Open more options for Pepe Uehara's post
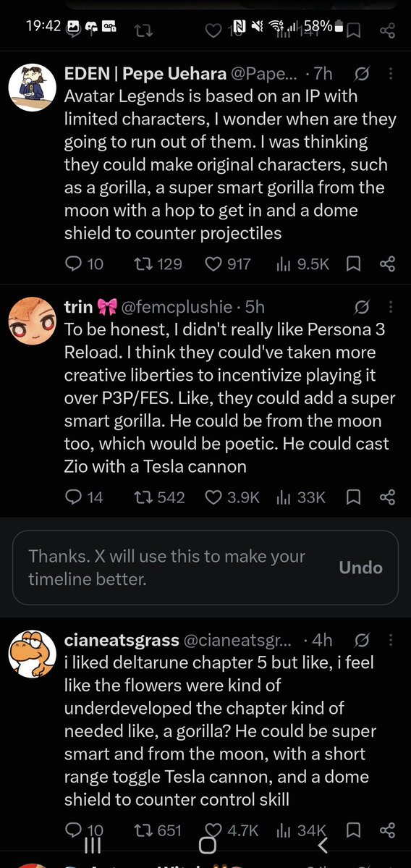Image resolution: width=411 pixels, height=868 pixels. click(x=391, y=74)
